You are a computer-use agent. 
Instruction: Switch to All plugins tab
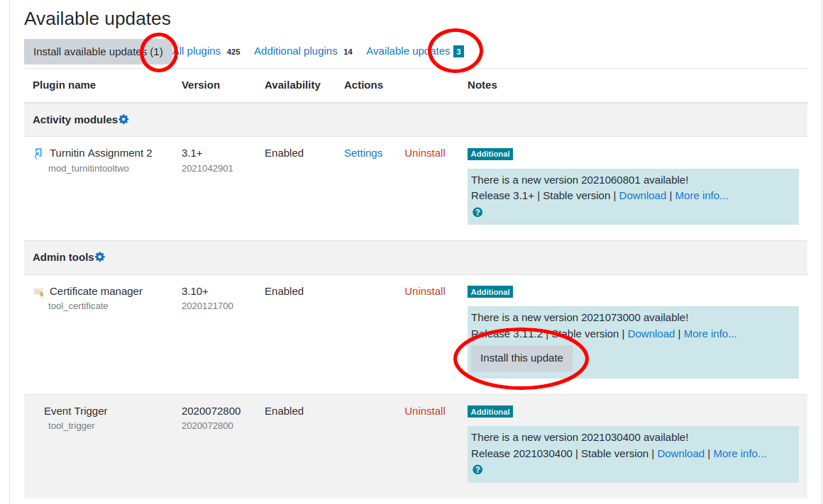click(197, 51)
